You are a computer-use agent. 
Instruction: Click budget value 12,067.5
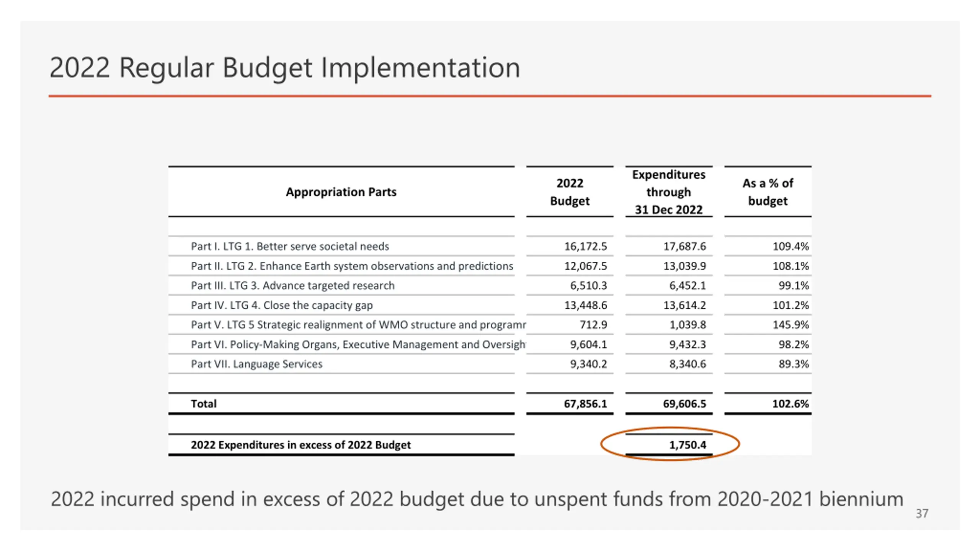coord(585,266)
